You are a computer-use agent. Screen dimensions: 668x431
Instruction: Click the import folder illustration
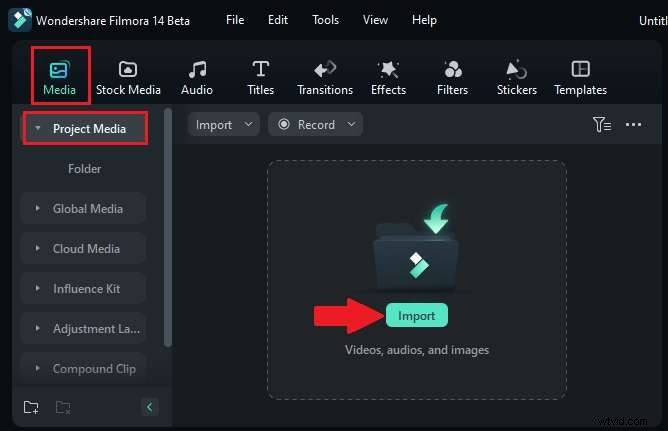417,246
